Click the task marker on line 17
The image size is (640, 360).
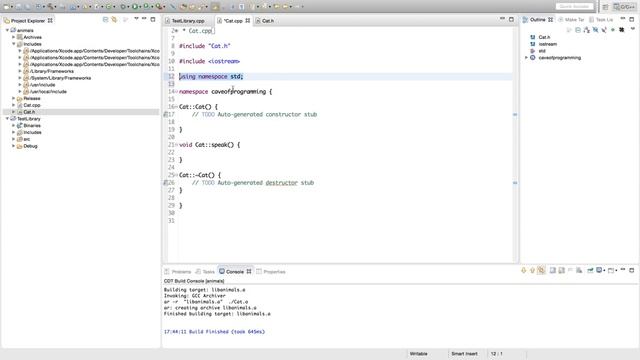[165, 115]
